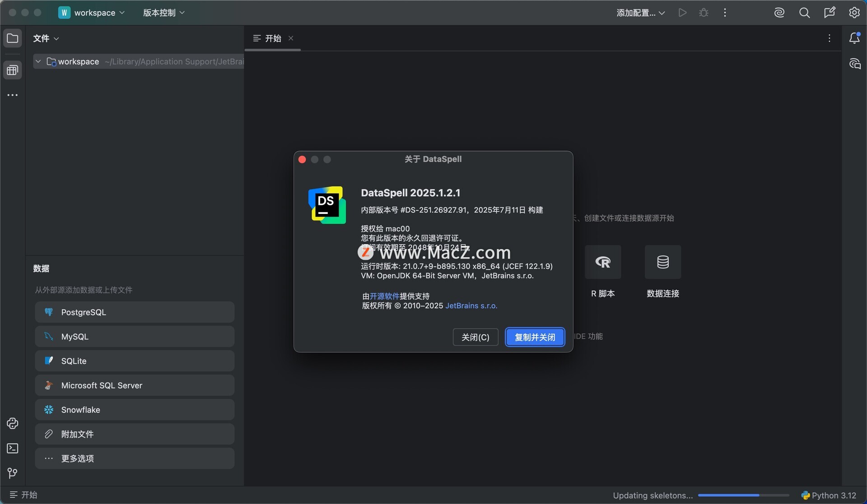Screen dimensions: 867x504
Task: Add a SQLite data source
Action: pos(135,361)
